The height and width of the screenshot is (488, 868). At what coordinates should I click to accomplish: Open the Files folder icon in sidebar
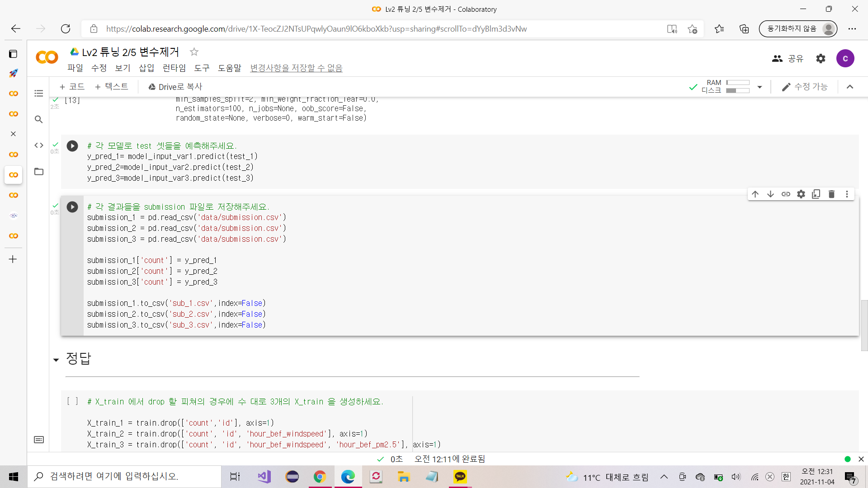[39, 172]
